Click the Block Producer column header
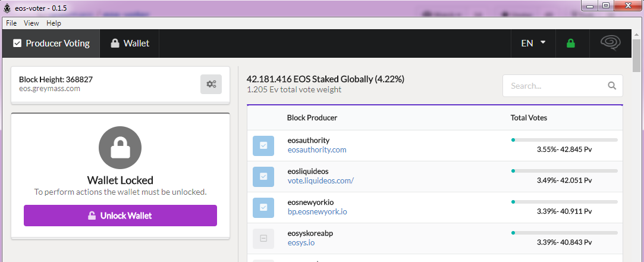644x262 pixels. 312,118
